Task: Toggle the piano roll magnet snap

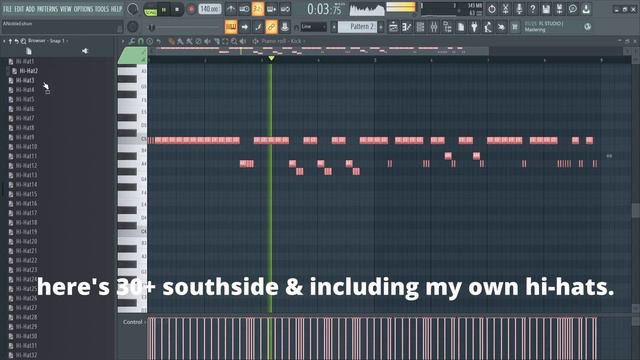Action: [141, 41]
